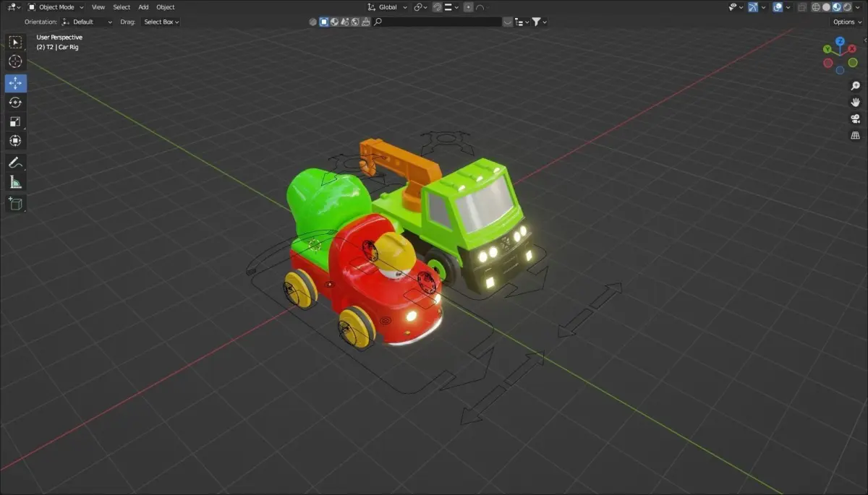
Task: Switch to rendered viewport shading
Action: tap(848, 7)
